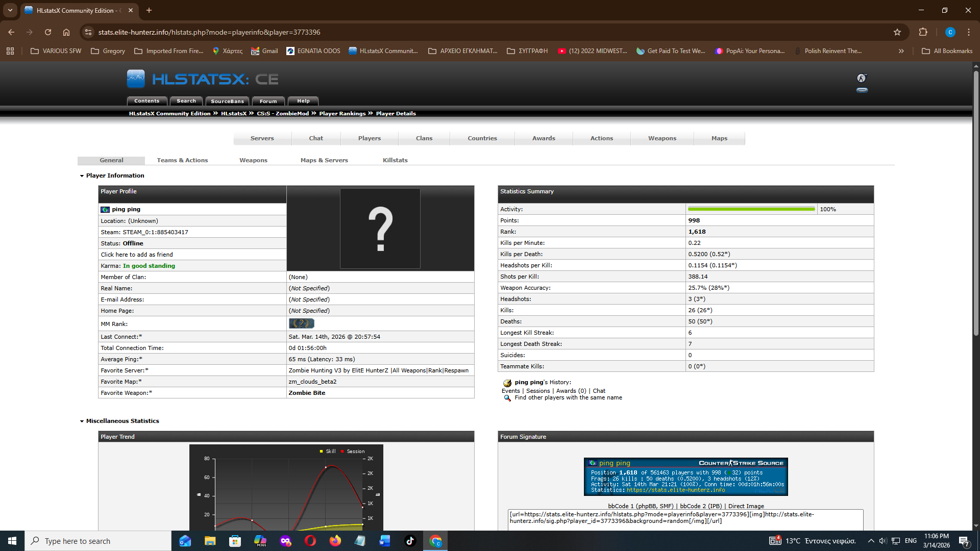Click the history clock icon next to ping ping

[507, 383]
